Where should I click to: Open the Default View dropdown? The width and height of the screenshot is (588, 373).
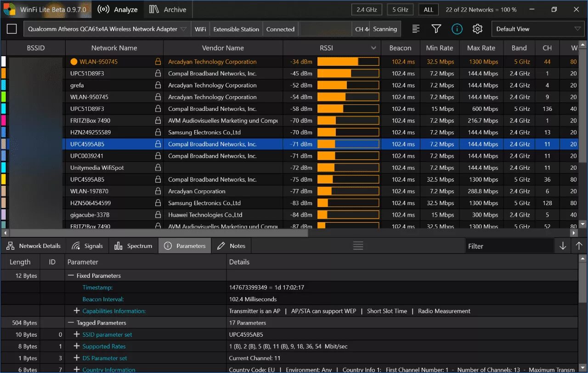[537, 29]
